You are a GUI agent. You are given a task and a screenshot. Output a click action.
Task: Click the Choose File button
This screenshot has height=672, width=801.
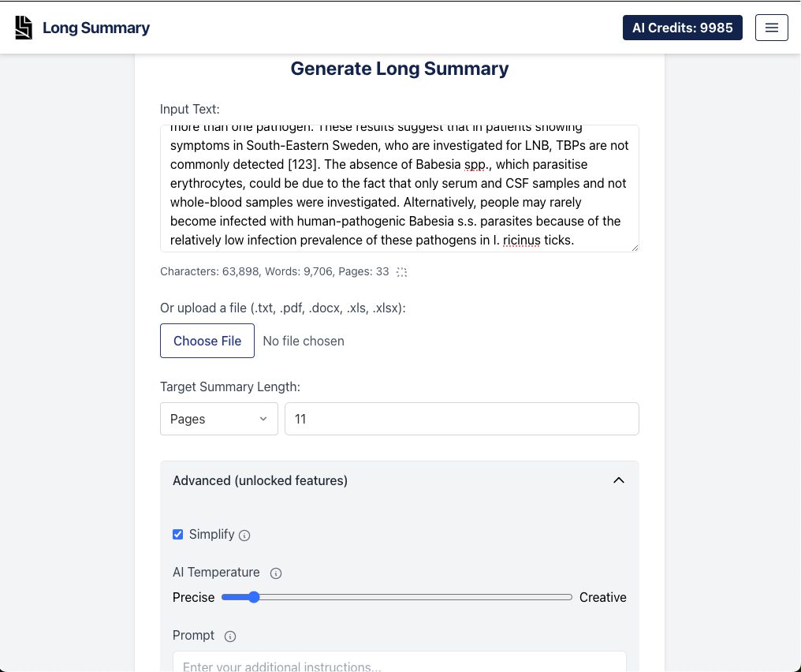tap(207, 341)
